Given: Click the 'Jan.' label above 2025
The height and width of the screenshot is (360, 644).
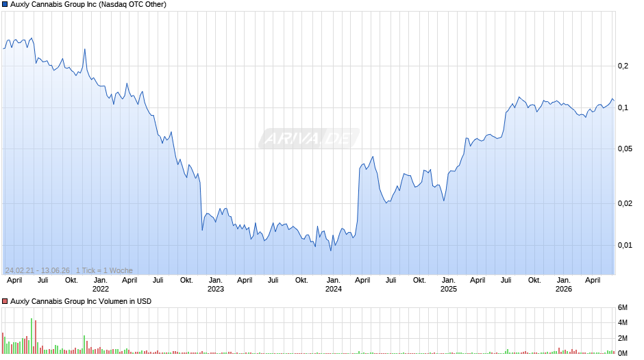Looking at the screenshot, I should 449,281.
